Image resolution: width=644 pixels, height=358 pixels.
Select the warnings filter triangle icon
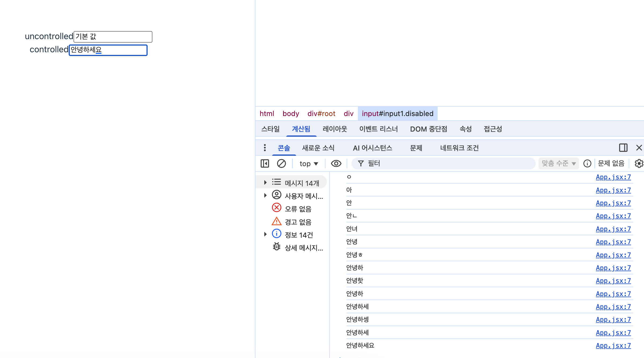click(277, 221)
